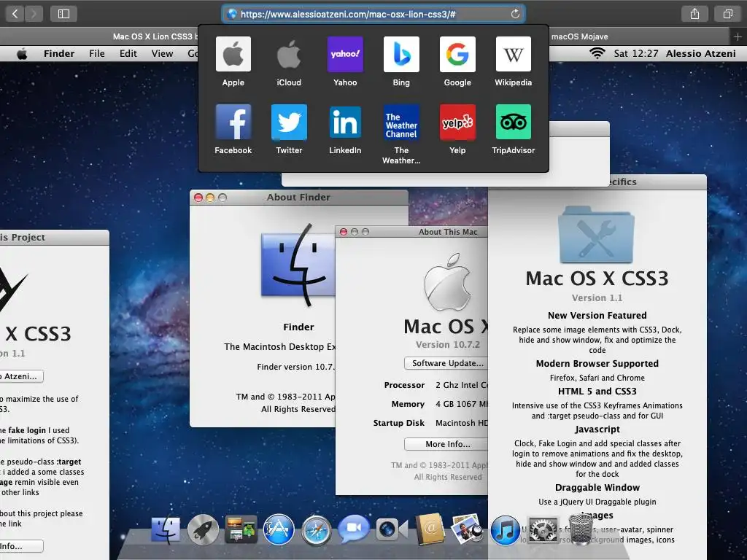Screen dimensions: 747x560
Task: Click Software Update in About This Mac
Action: (x=446, y=363)
